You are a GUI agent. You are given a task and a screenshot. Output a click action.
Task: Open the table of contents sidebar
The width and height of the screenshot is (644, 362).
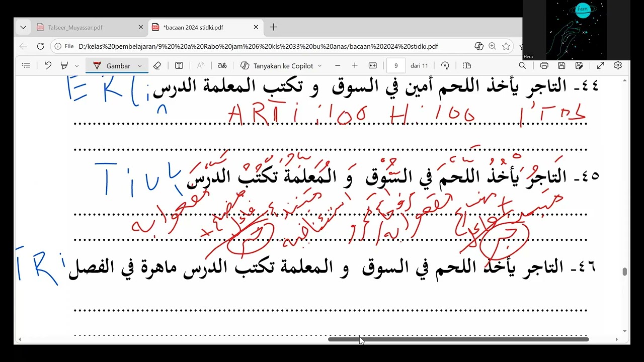[26, 65]
